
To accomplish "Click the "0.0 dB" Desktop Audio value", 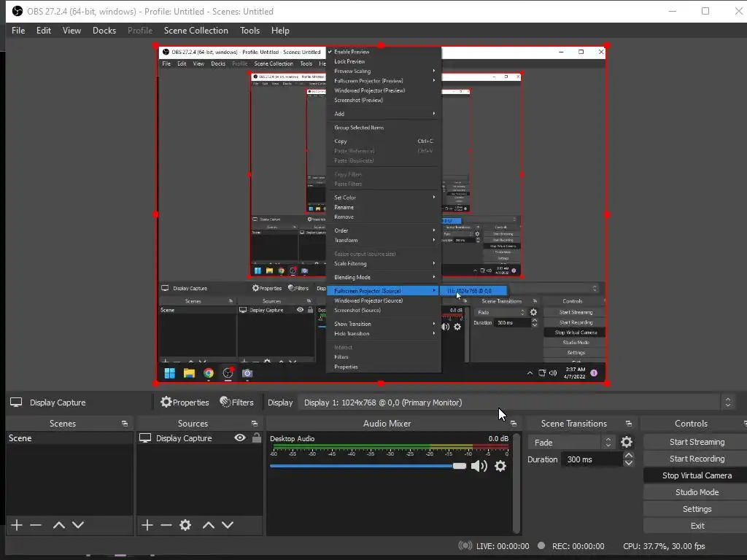I will coord(498,438).
